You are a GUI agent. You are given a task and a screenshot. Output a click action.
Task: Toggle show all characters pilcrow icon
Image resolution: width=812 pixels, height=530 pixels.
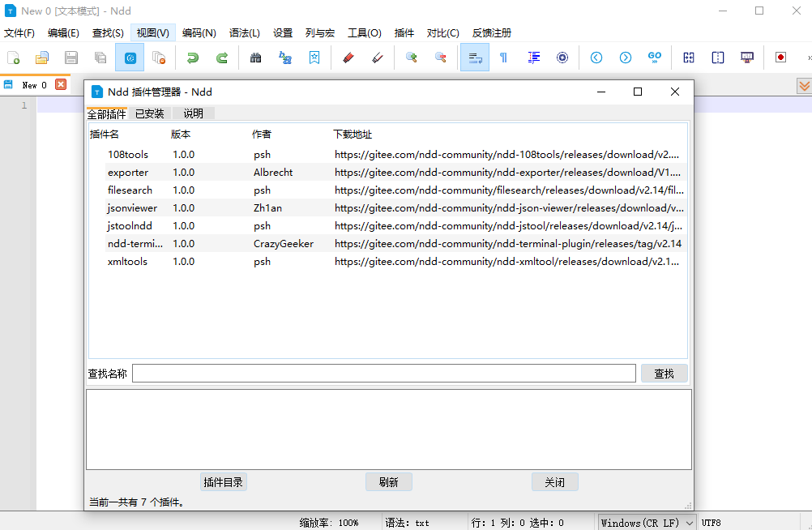[503, 58]
